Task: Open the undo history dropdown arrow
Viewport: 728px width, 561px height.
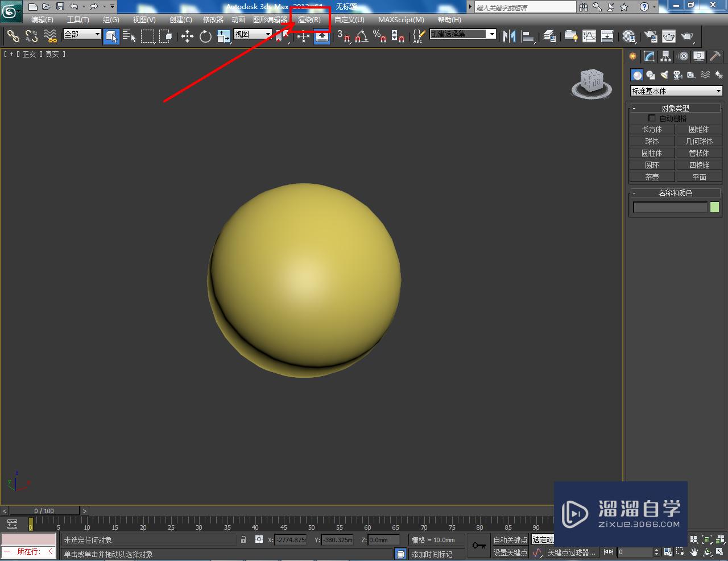Action: point(84,7)
